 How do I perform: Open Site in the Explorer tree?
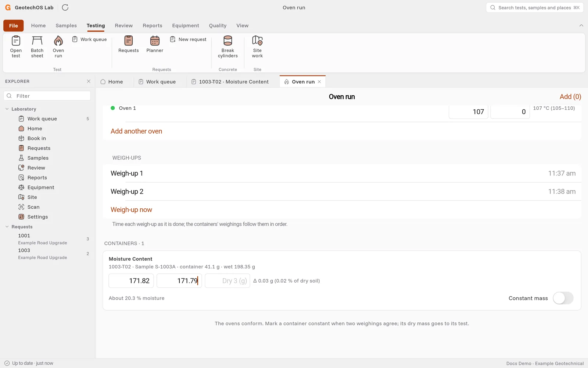32,197
